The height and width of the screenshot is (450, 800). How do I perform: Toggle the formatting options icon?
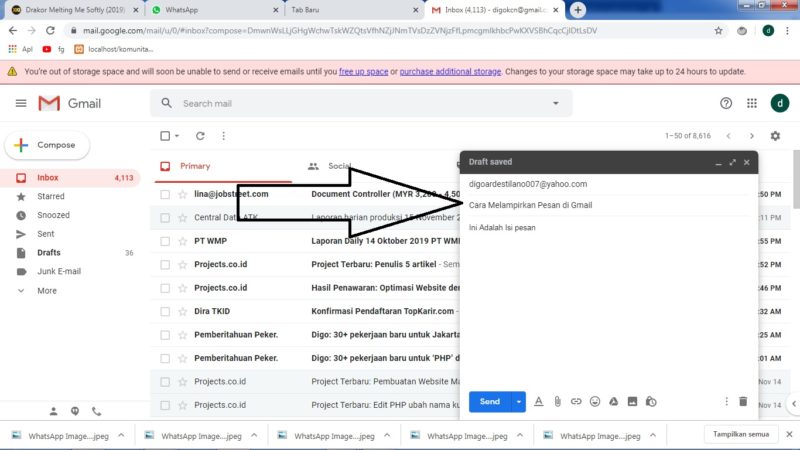click(539, 402)
